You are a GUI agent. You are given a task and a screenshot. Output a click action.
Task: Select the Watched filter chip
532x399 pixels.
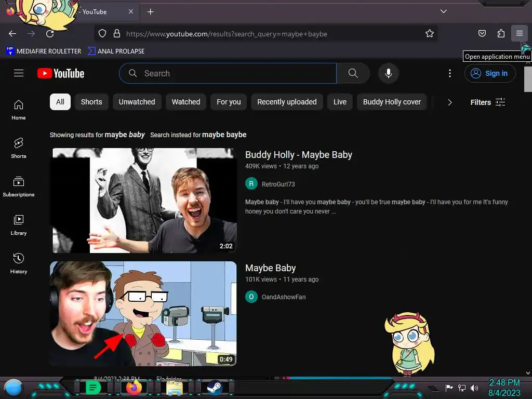pyautogui.click(x=185, y=102)
